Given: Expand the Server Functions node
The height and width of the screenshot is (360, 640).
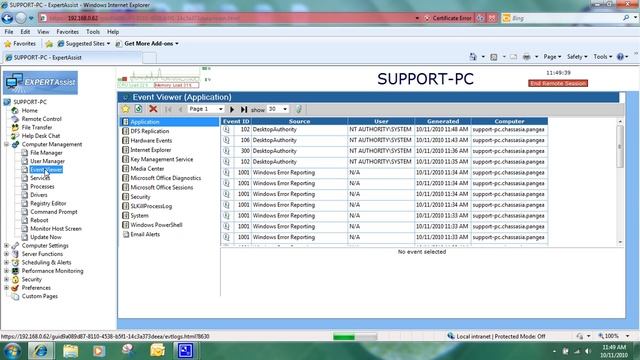Looking at the screenshot, I should [7, 254].
